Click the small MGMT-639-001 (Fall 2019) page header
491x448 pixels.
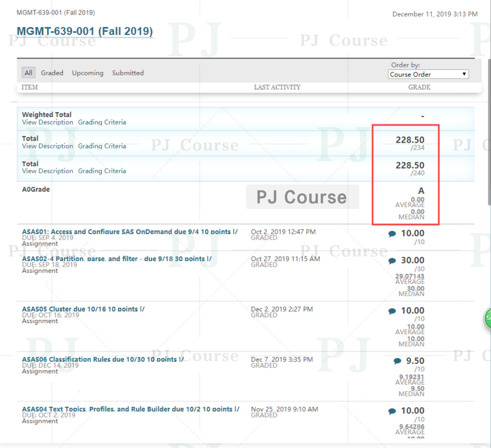[x=56, y=13]
